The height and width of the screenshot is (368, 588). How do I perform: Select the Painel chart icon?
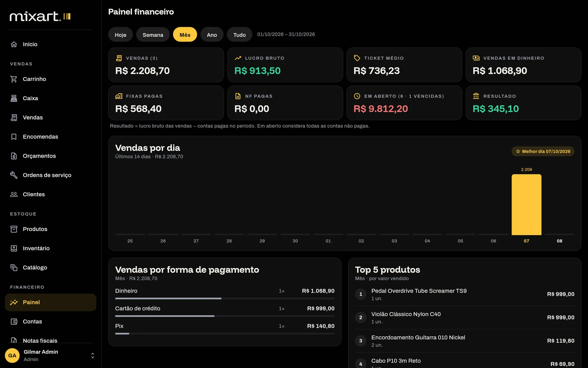14,302
